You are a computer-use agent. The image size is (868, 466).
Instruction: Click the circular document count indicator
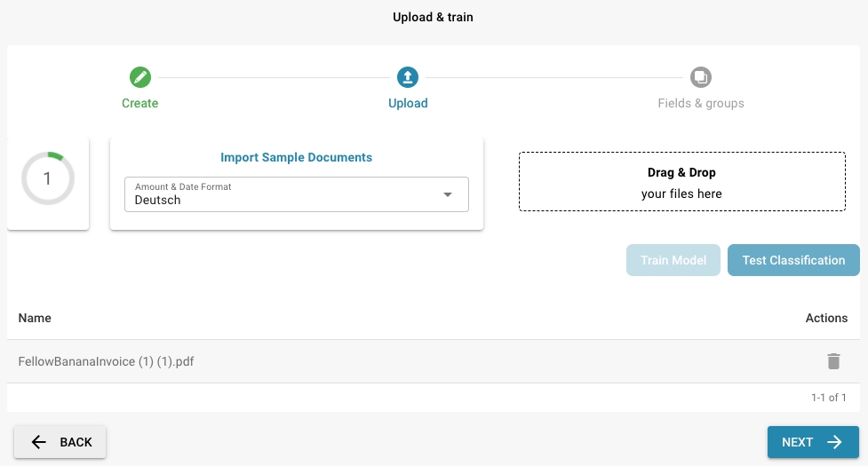(x=48, y=178)
